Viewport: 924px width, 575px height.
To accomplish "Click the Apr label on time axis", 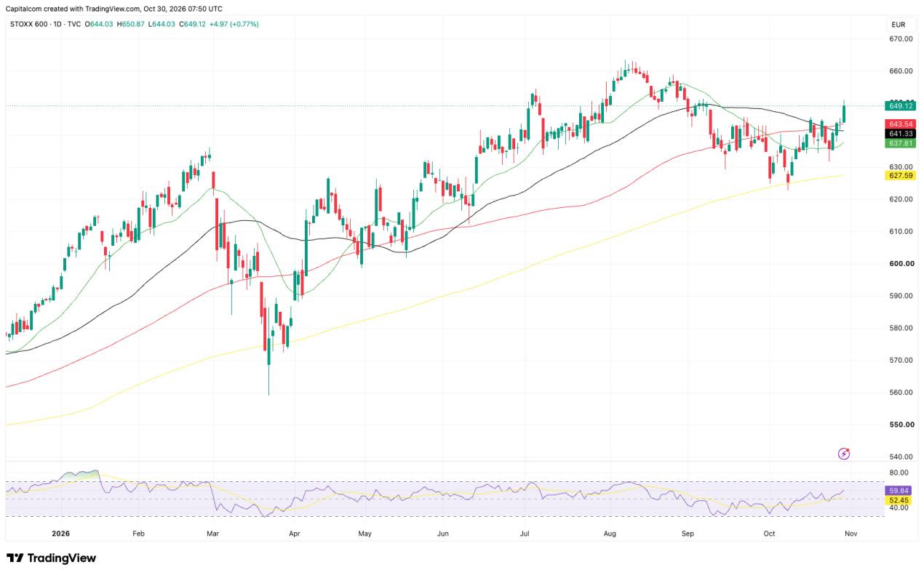I will click(x=295, y=534).
